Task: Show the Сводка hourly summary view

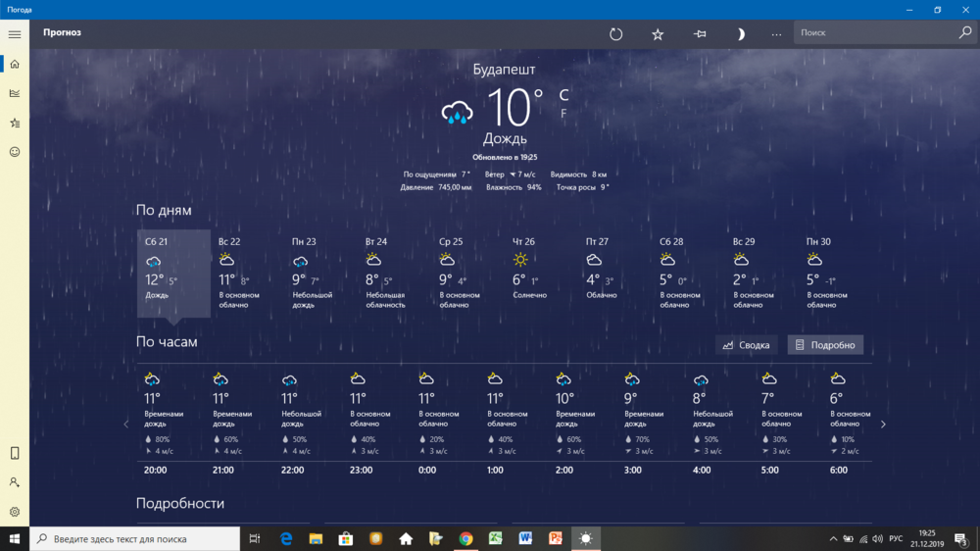Action: [746, 345]
